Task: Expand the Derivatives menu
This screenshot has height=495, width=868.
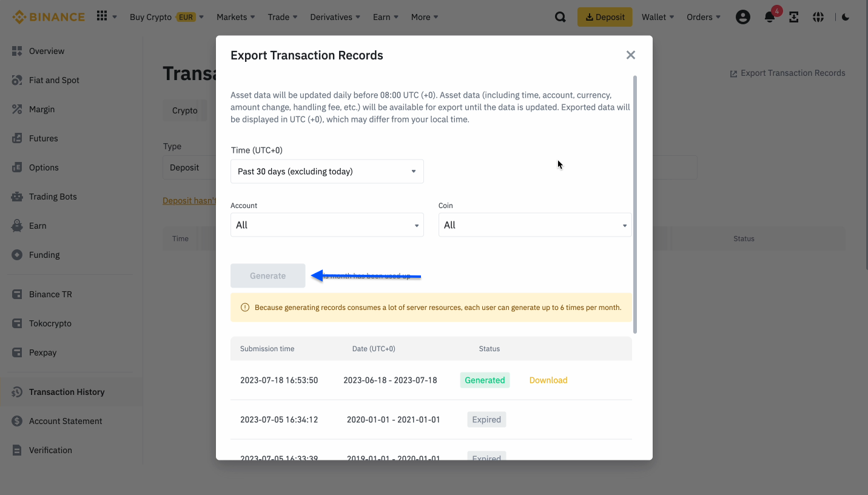Action: coord(335,17)
